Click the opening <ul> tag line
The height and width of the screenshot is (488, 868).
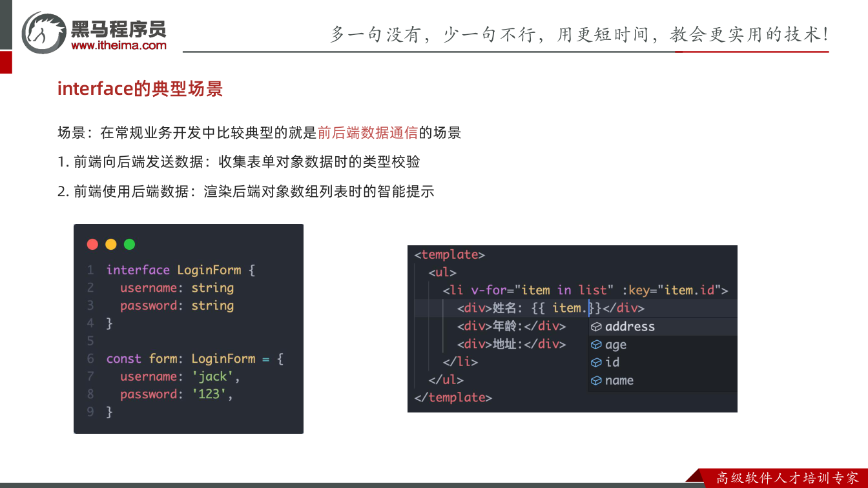click(442, 272)
